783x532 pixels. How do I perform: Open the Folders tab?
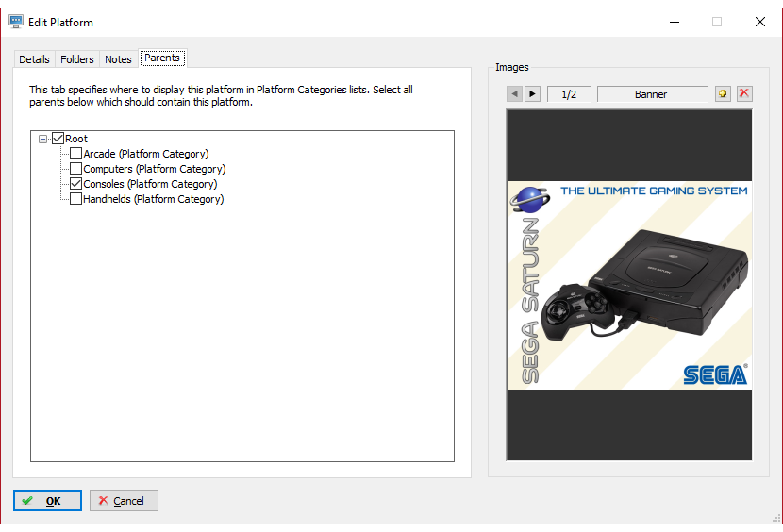[77, 59]
